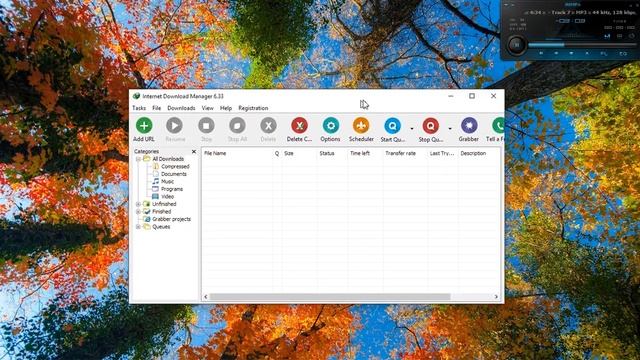Sort by the Description column
The width and height of the screenshot is (640, 360).
click(x=478, y=153)
